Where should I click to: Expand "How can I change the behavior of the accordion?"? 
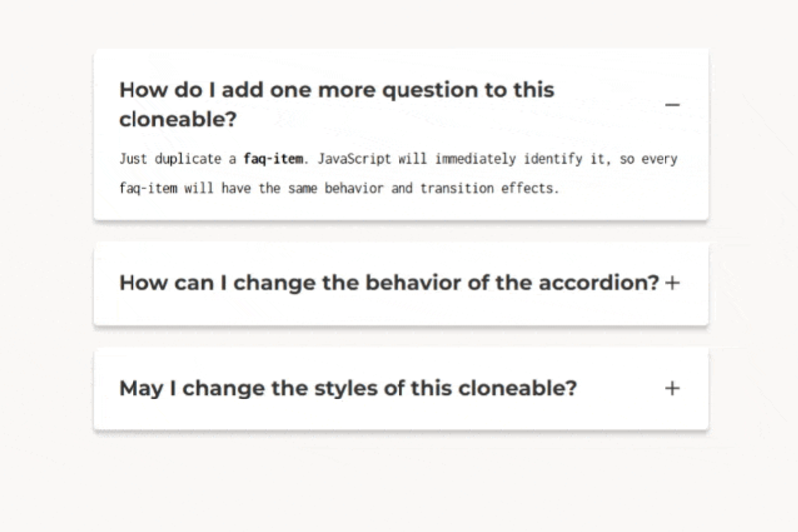[x=389, y=283]
